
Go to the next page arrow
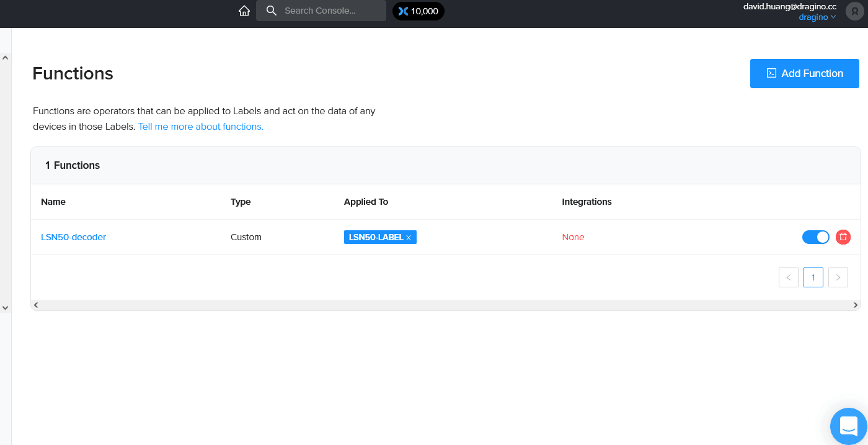838,277
